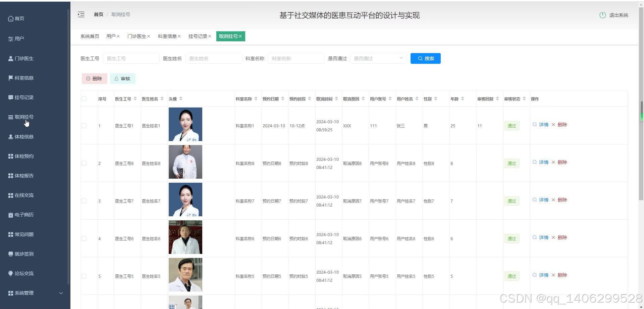Sort by the 年龄 column arrows

(463, 99)
